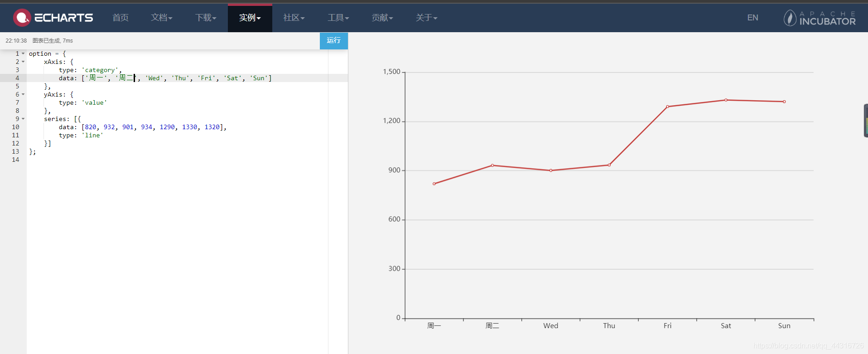Collapse the option block fold arrow on line 1
The width and height of the screenshot is (868, 354).
[x=23, y=53]
